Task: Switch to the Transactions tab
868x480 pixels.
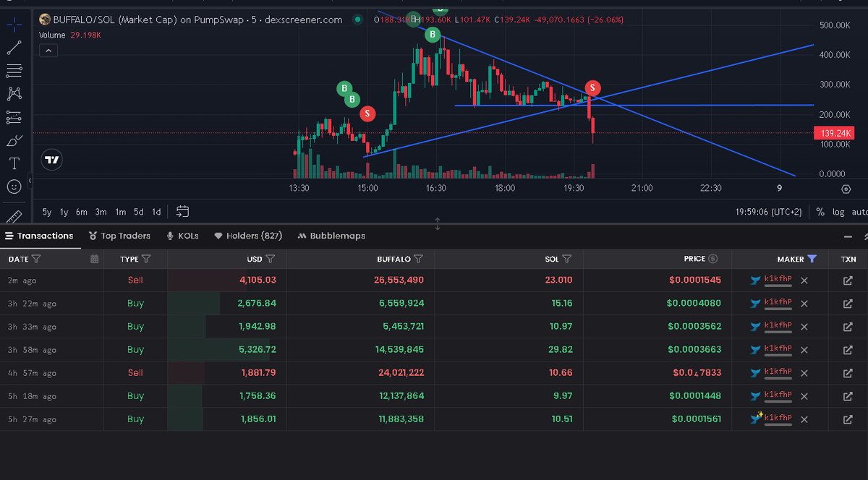Action: (x=39, y=236)
